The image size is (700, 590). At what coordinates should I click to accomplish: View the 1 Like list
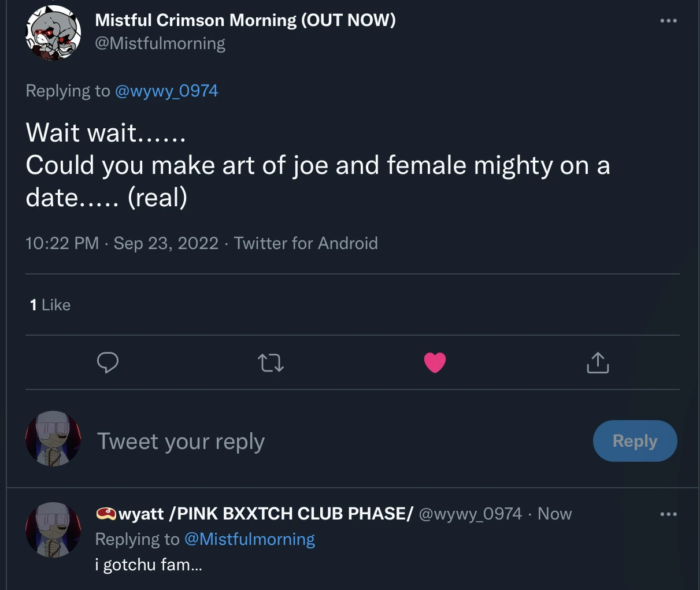click(50, 305)
